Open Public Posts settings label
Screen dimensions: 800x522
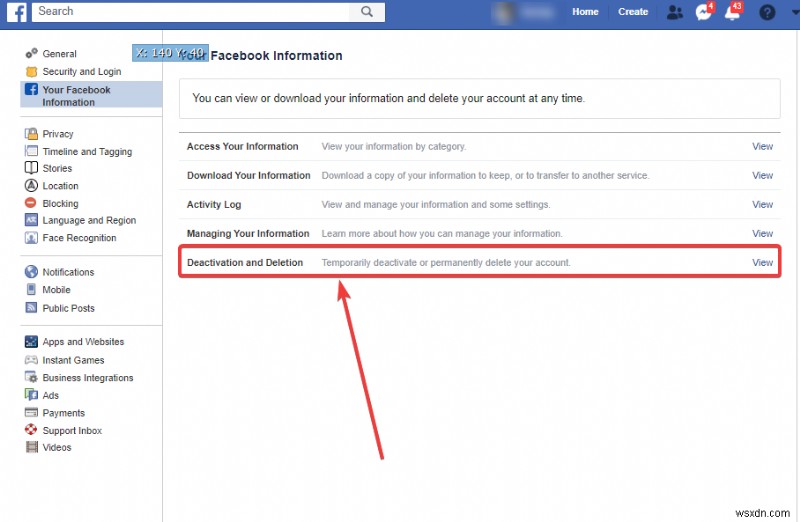click(68, 308)
